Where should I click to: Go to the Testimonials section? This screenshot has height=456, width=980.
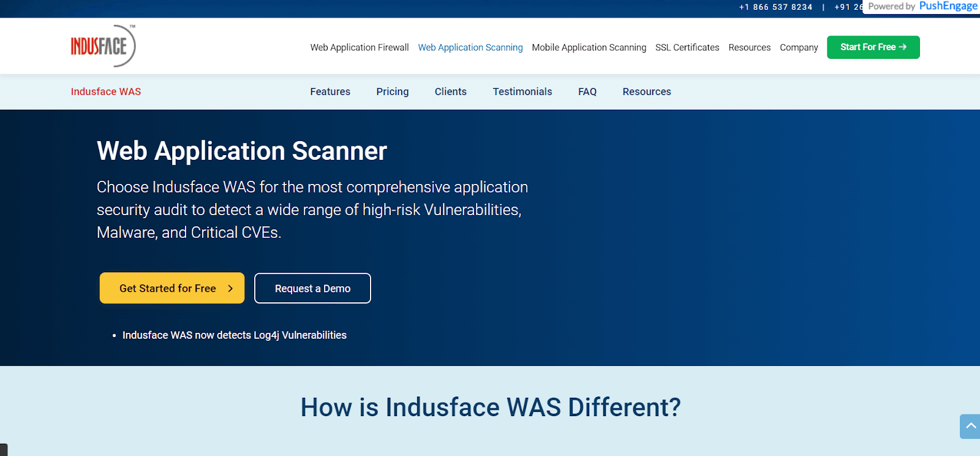pos(522,91)
